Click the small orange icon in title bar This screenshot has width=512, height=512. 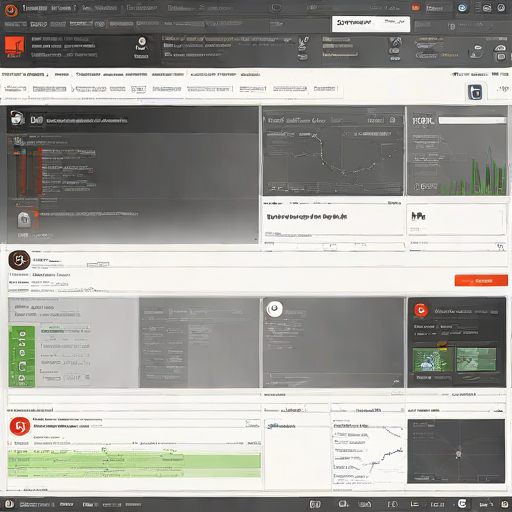click(416, 7)
